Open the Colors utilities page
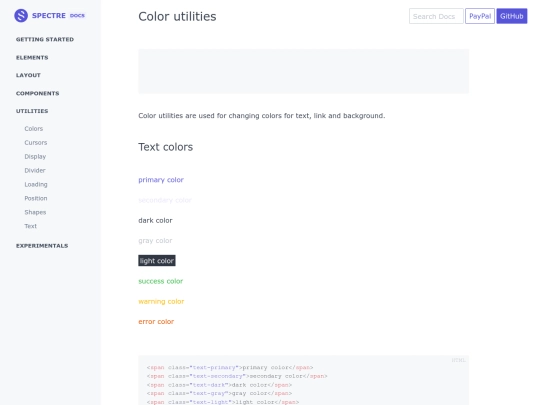The width and height of the screenshot is (540, 405). [x=34, y=128]
